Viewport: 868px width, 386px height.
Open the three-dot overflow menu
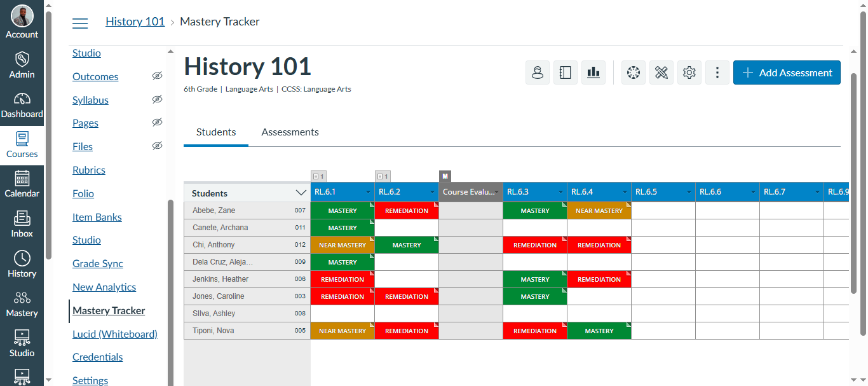click(x=717, y=72)
